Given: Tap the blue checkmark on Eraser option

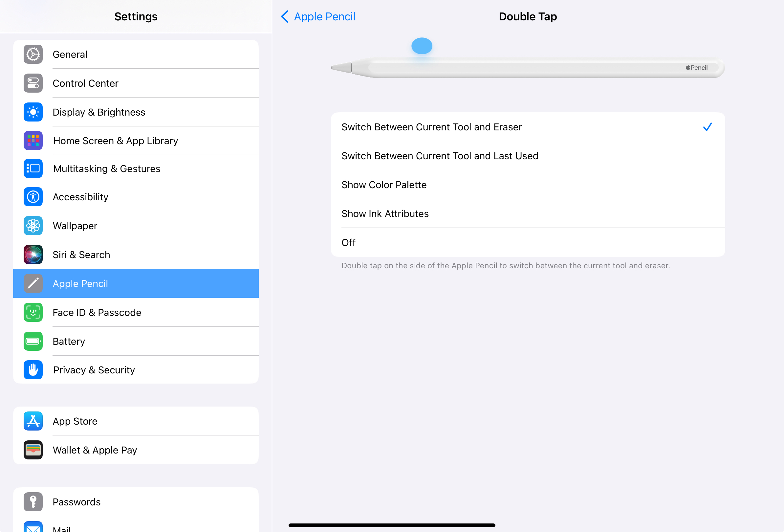Looking at the screenshot, I should point(708,127).
